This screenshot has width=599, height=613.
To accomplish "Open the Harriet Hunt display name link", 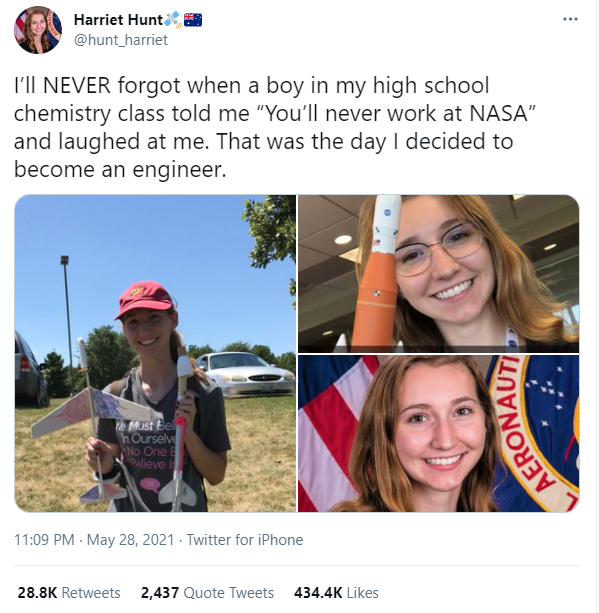I will [118, 20].
